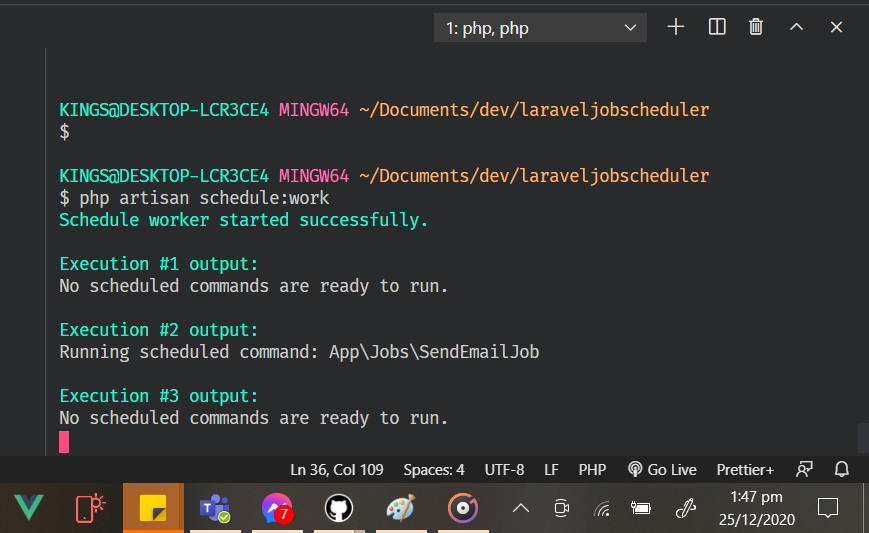The image size is (869, 533).
Task: Click the pink terminal cursor block
Action: pos(64,442)
